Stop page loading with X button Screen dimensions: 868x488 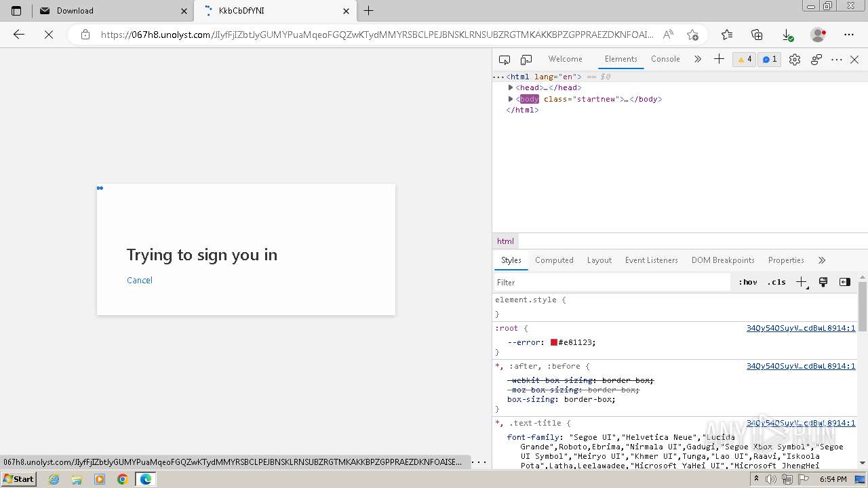[49, 35]
